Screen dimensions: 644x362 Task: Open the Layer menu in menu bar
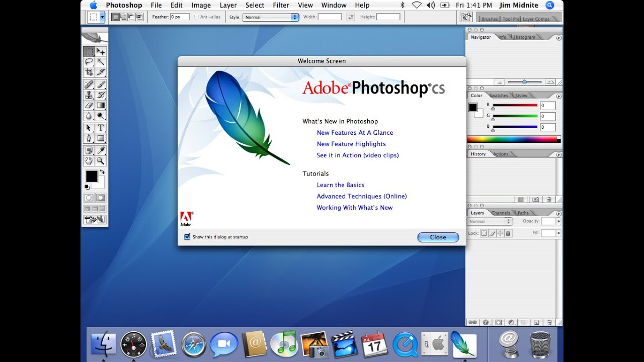pos(228,5)
